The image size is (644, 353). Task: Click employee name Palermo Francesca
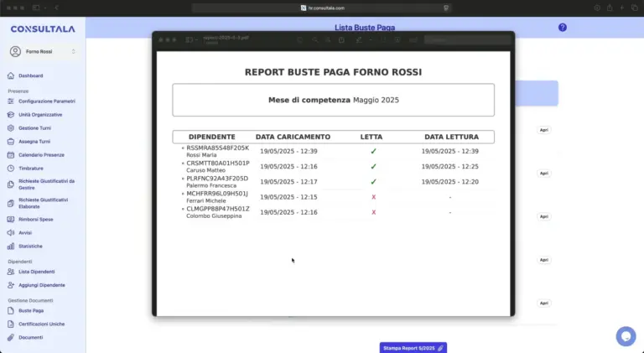coord(211,185)
